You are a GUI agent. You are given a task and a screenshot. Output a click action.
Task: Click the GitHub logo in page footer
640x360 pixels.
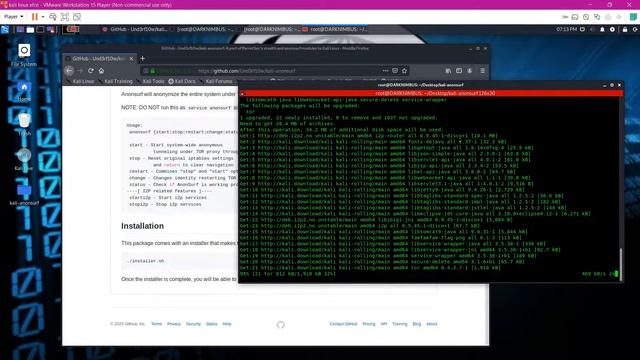280,324
